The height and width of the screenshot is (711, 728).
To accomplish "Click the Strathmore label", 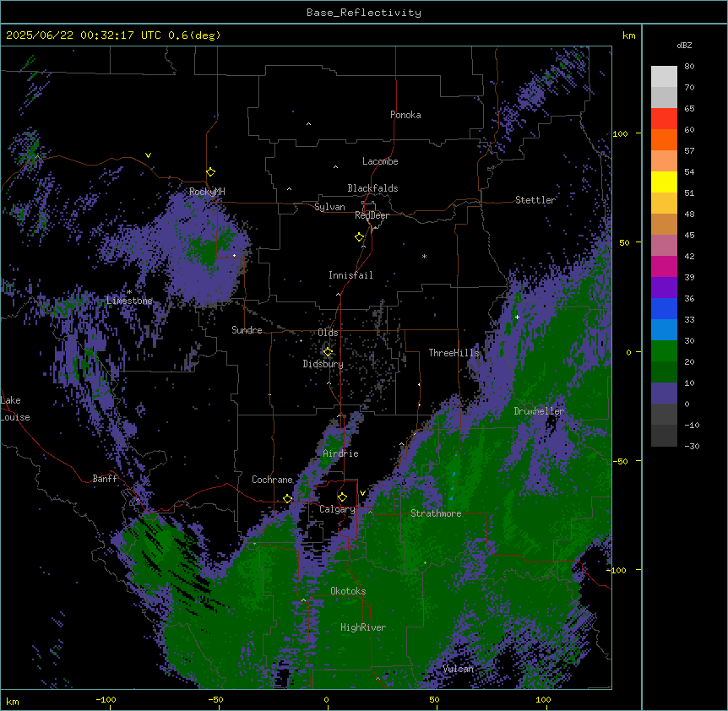I will 436,513.
